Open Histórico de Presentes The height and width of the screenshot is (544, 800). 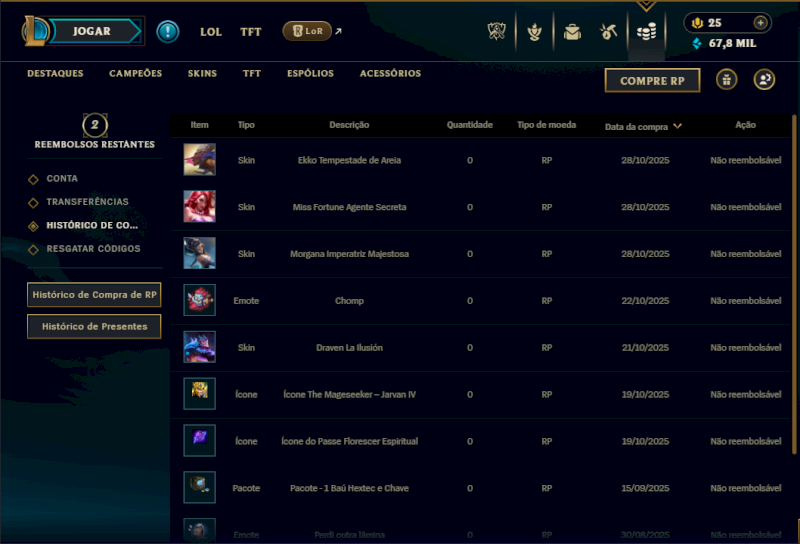(94, 326)
